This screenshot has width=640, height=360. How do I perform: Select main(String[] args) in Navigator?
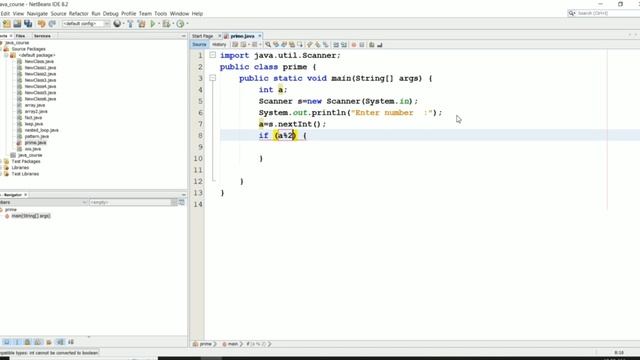31,216
